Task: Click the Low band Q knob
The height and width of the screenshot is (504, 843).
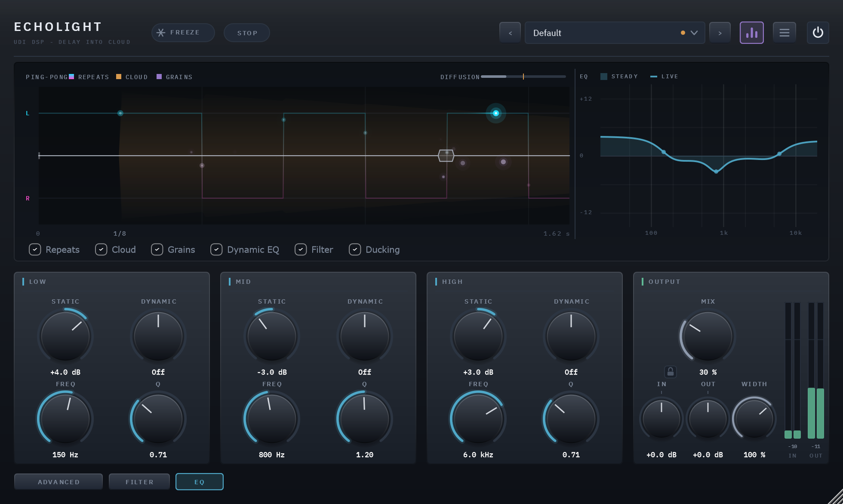Action: [x=158, y=418]
